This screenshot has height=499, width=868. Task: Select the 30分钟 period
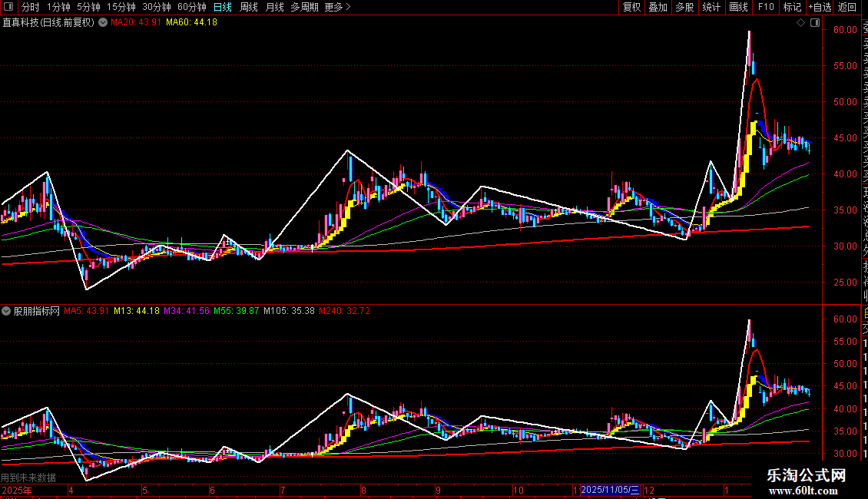pyautogui.click(x=156, y=7)
